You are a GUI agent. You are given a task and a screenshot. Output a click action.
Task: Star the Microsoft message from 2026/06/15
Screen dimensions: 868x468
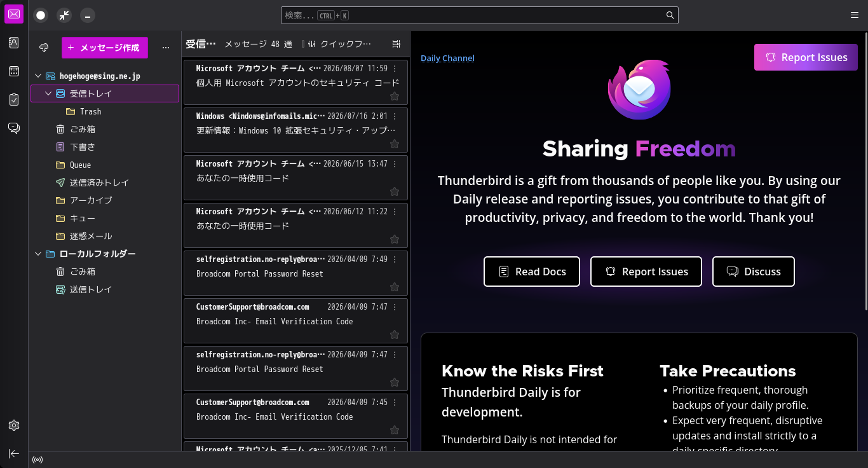pos(395,191)
